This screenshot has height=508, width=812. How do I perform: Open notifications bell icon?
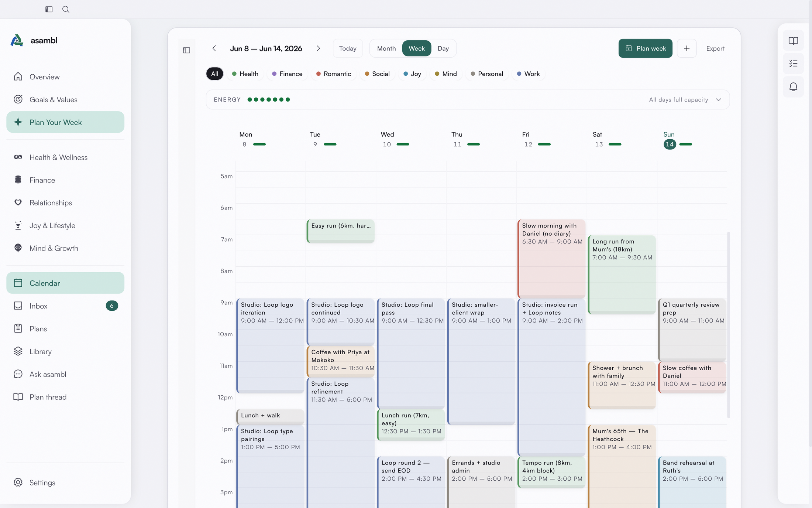[x=793, y=87]
